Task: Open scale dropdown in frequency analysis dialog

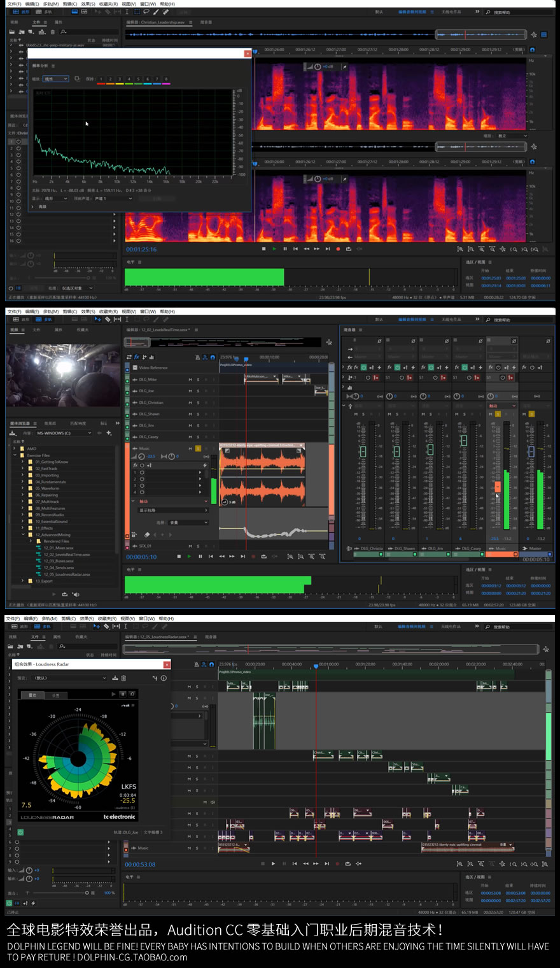Action: point(55,79)
